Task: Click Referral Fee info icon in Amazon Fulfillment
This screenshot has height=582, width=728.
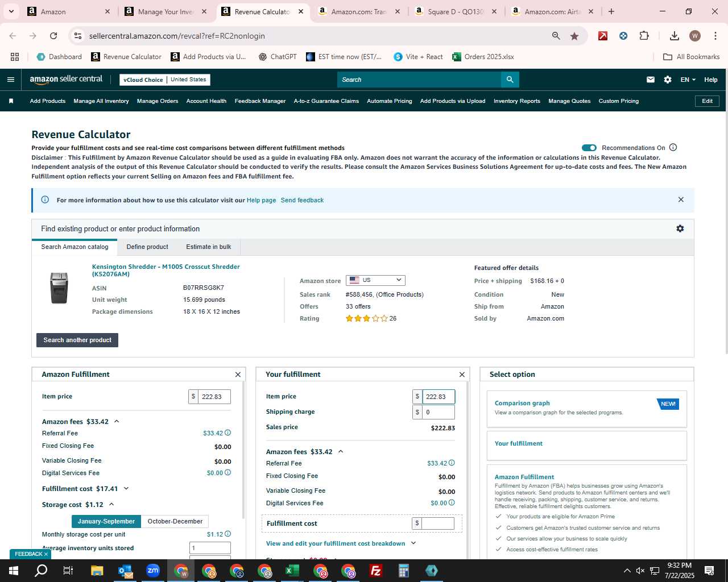Action: click(228, 433)
